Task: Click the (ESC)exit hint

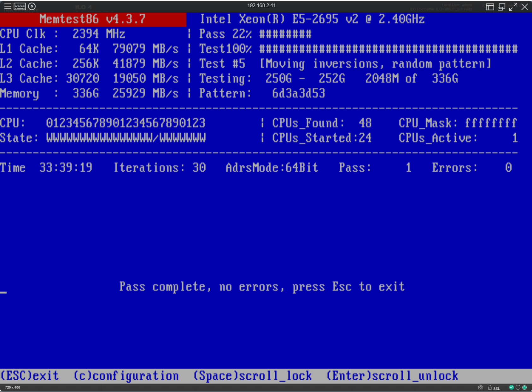Action: [x=30, y=376]
